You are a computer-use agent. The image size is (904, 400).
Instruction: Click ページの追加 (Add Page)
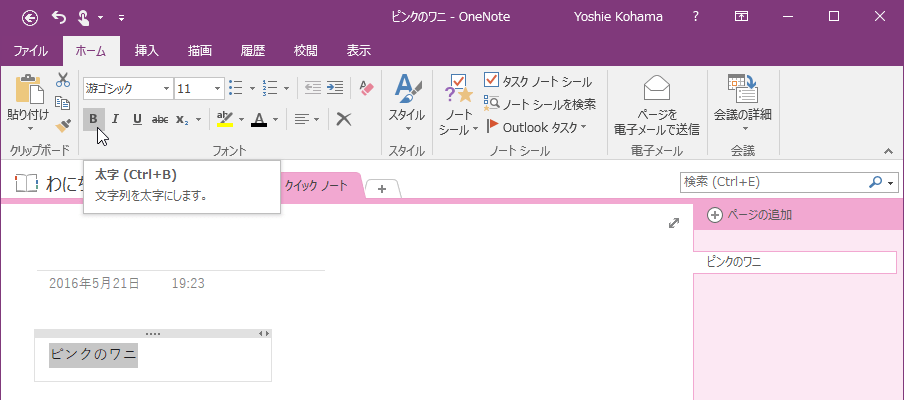click(x=749, y=216)
